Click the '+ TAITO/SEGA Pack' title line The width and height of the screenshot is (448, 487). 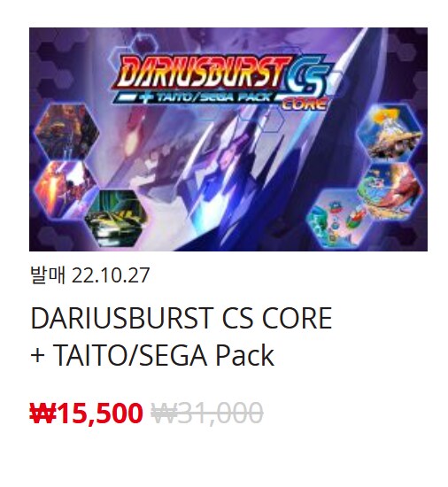(x=152, y=355)
